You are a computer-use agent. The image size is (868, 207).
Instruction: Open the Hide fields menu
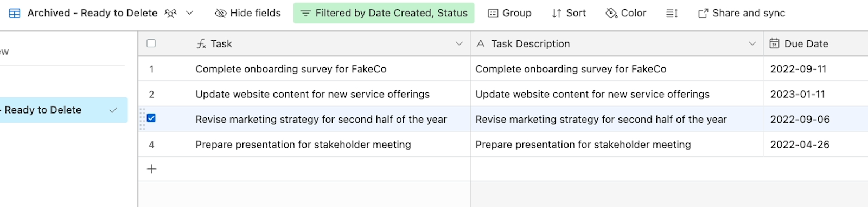pyautogui.click(x=248, y=13)
